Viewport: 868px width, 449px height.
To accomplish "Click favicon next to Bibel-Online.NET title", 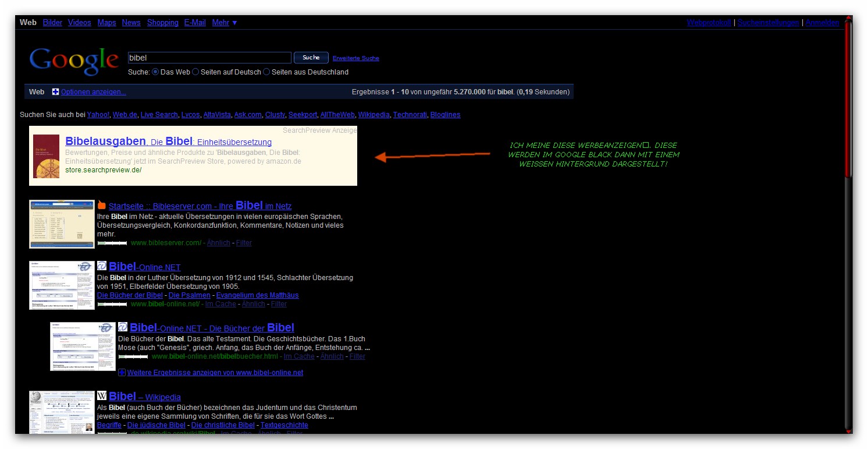I will [x=102, y=266].
